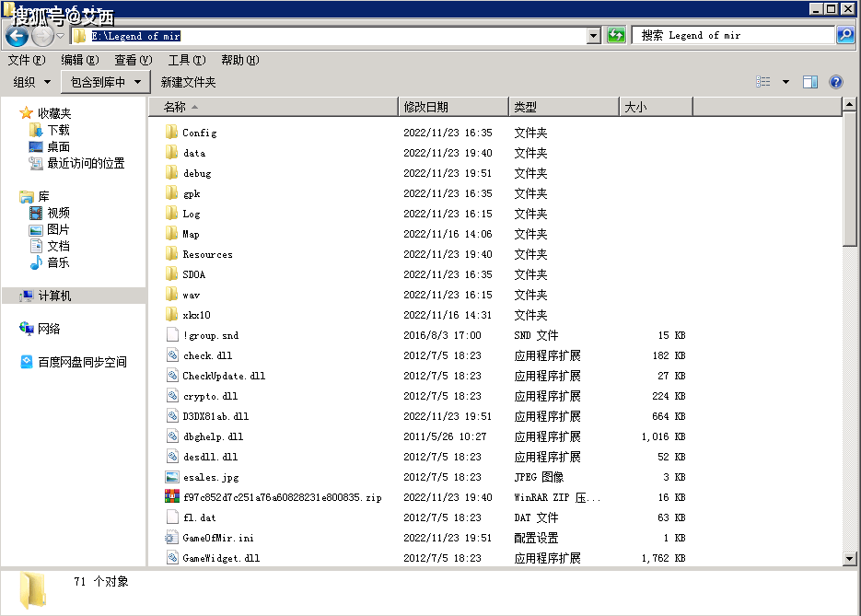
Task: Open the 文件(F) menu
Action: (27, 60)
